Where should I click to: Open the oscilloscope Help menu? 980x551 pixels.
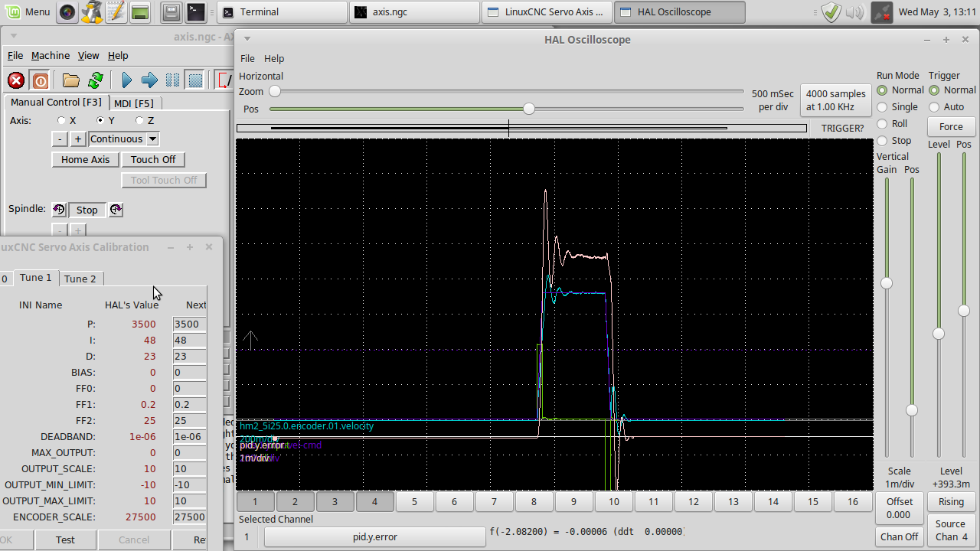point(274,58)
